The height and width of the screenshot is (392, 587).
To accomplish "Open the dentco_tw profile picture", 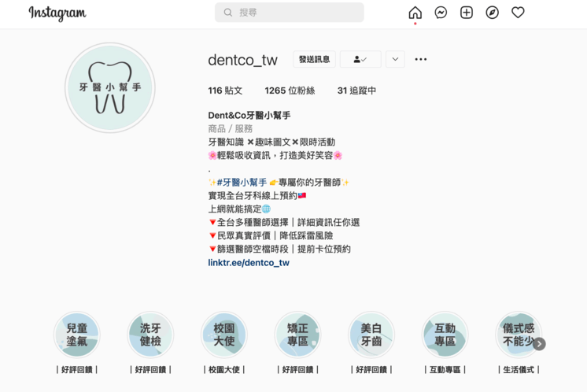I will 110,88.
